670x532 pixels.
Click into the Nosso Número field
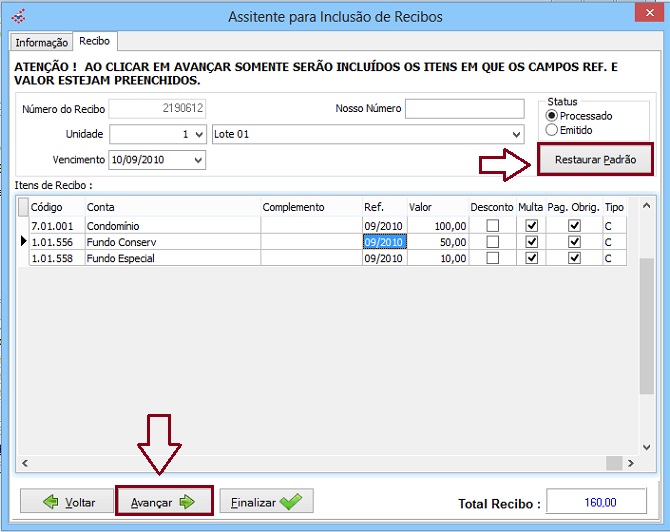pos(464,108)
